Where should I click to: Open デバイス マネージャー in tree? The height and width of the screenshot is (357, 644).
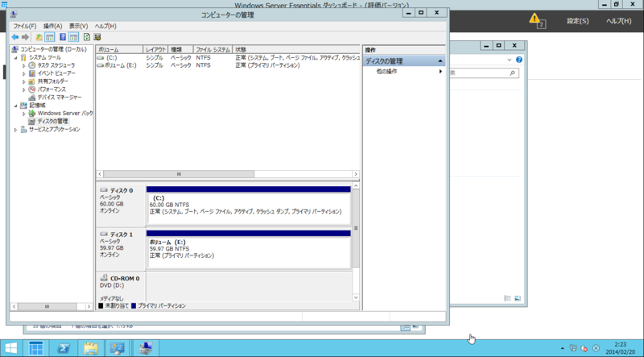(x=60, y=98)
